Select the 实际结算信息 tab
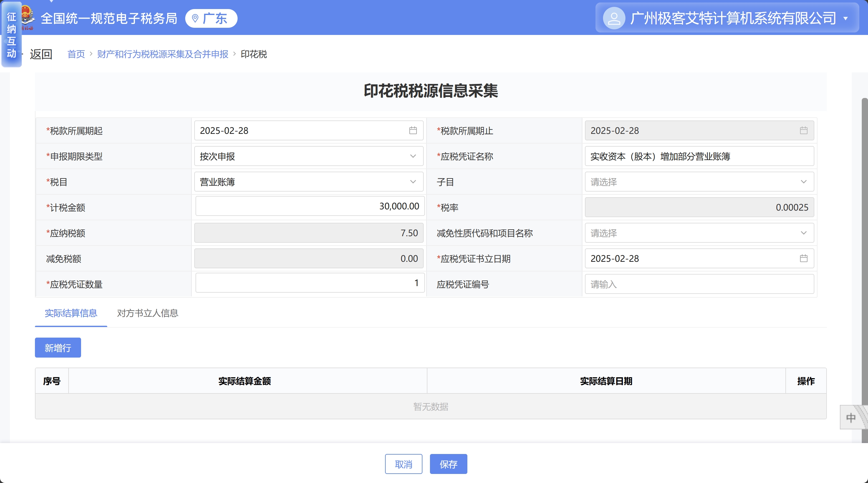This screenshot has width=868, height=483. click(x=71, y=313)
